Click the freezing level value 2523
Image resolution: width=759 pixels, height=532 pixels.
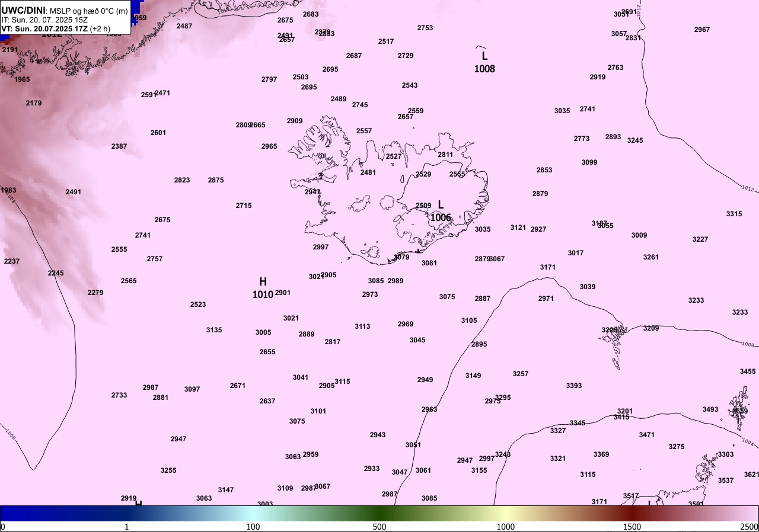tap(198, 305)
